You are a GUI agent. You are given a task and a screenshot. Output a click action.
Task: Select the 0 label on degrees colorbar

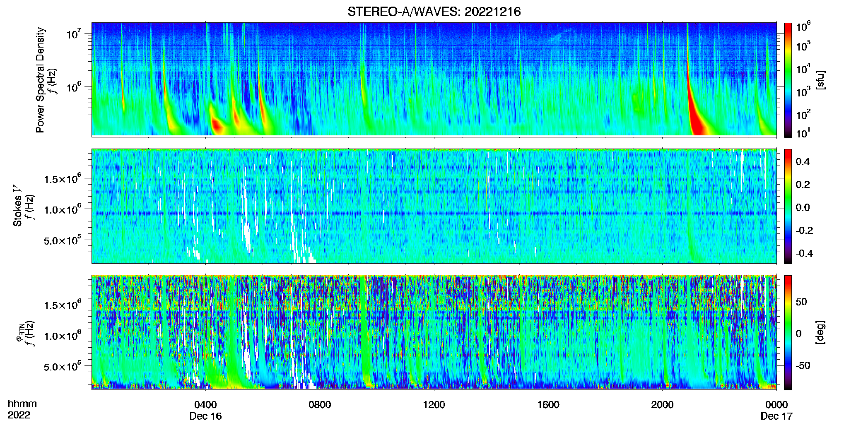pos(798,334)
